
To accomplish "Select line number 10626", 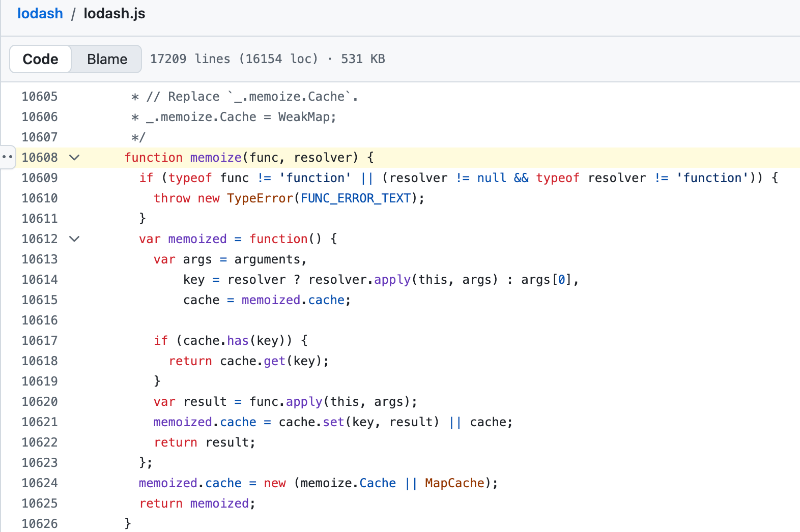I will [40, 523].
